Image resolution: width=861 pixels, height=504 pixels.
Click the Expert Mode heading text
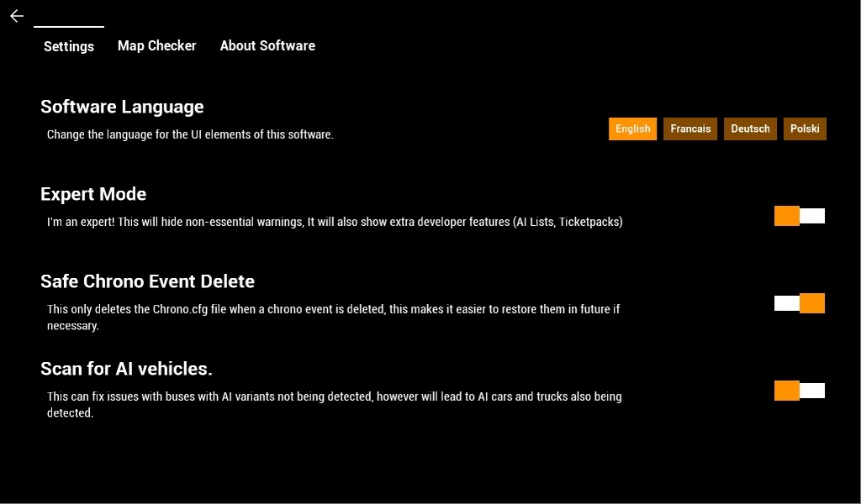[92, 194]
